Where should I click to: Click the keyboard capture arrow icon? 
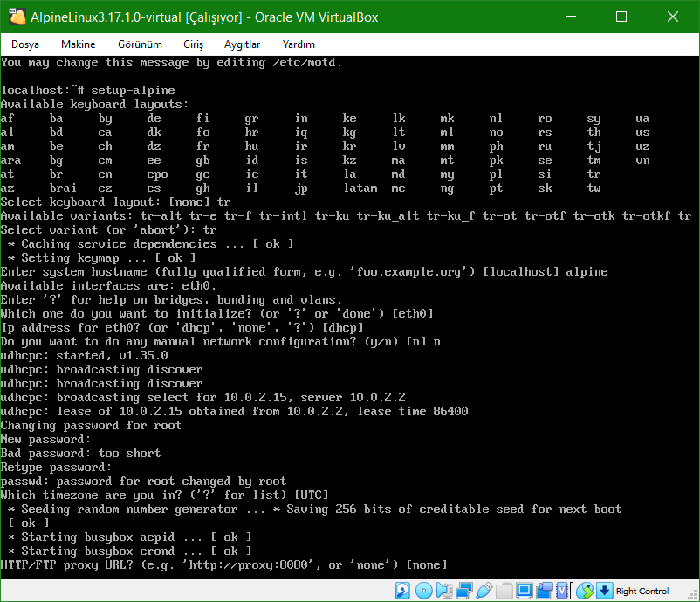tap(605, 591)
